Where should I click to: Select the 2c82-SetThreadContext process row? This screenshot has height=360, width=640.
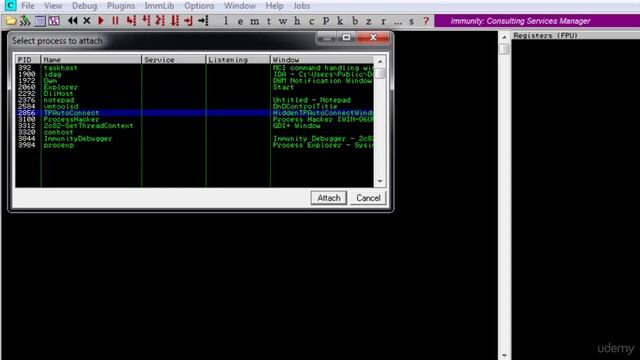[x=194, y=126]
